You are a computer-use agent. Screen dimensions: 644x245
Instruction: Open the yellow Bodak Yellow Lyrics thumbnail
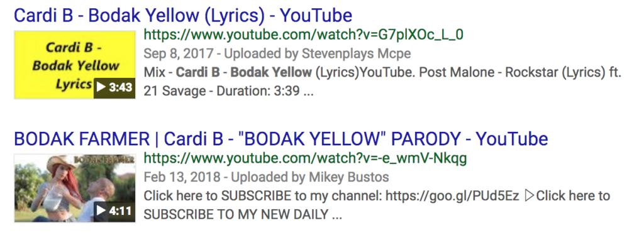75,65
